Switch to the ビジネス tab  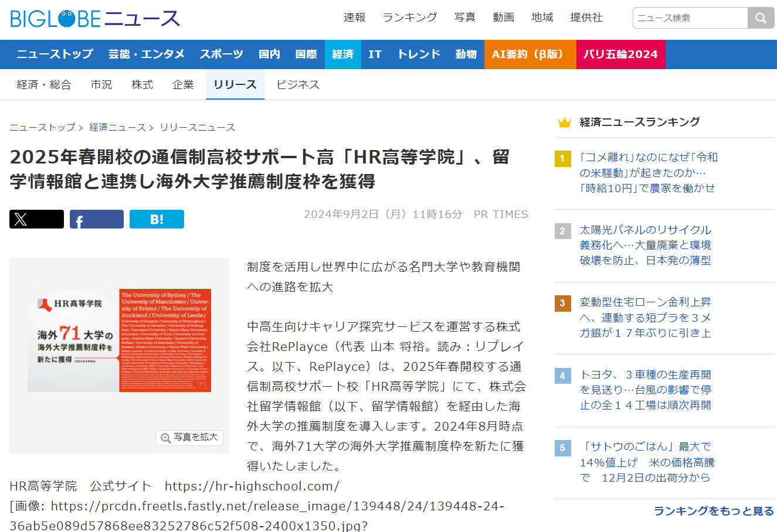[x=298, y=85]
